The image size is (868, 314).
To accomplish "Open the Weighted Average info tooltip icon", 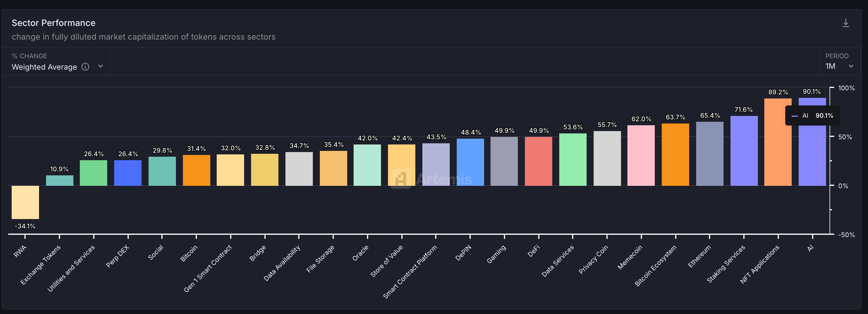I will (x=86, y=67).
